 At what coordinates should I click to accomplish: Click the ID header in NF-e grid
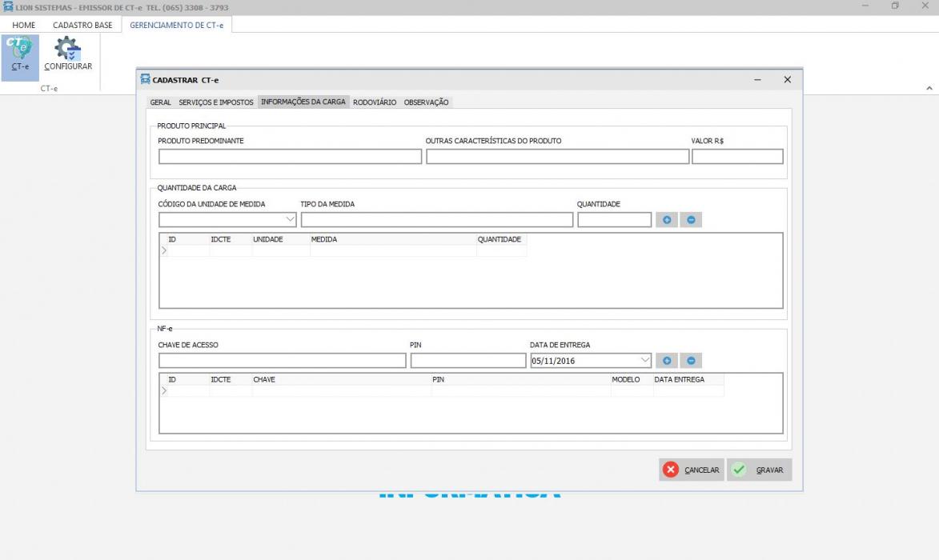click(172, 379)
